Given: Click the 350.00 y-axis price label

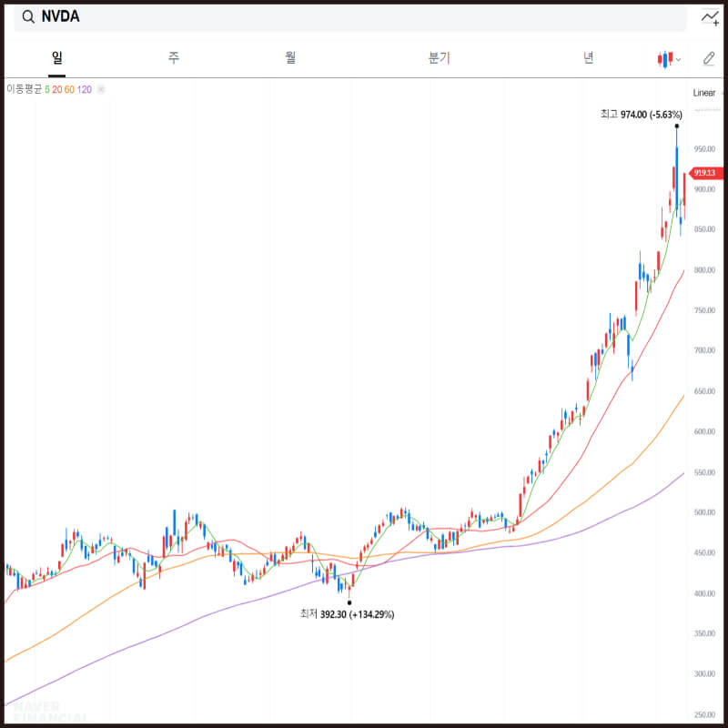Looking at the screenshot, I should pos(704,633).
